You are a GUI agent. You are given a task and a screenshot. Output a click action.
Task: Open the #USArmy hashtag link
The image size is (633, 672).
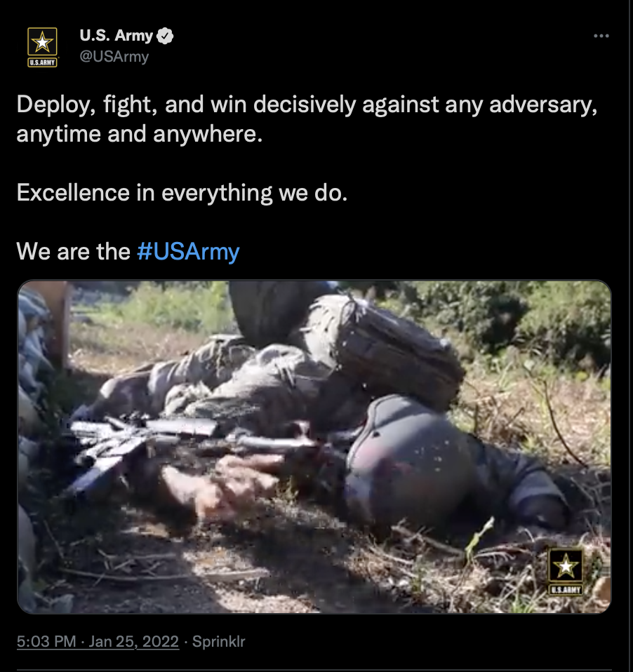[188, 251]
